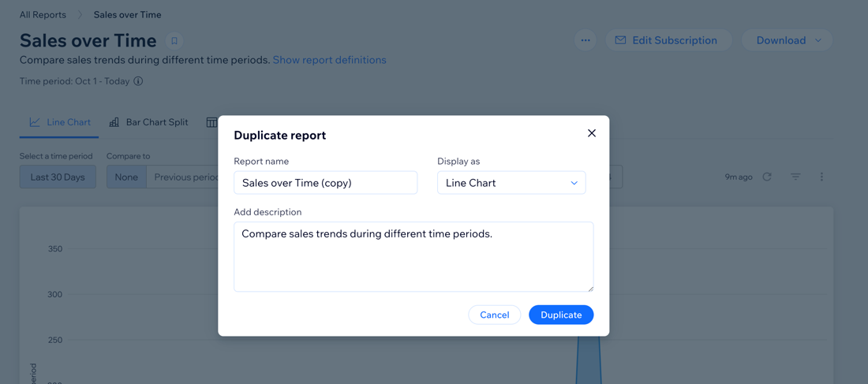Switch to the Bar Chart Split tab

[x=148, y=122]
